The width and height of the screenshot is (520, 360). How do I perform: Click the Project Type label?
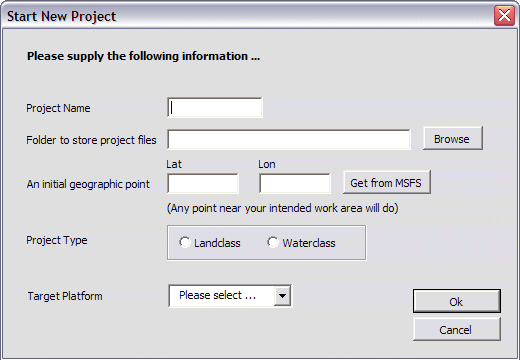[57, 240]
